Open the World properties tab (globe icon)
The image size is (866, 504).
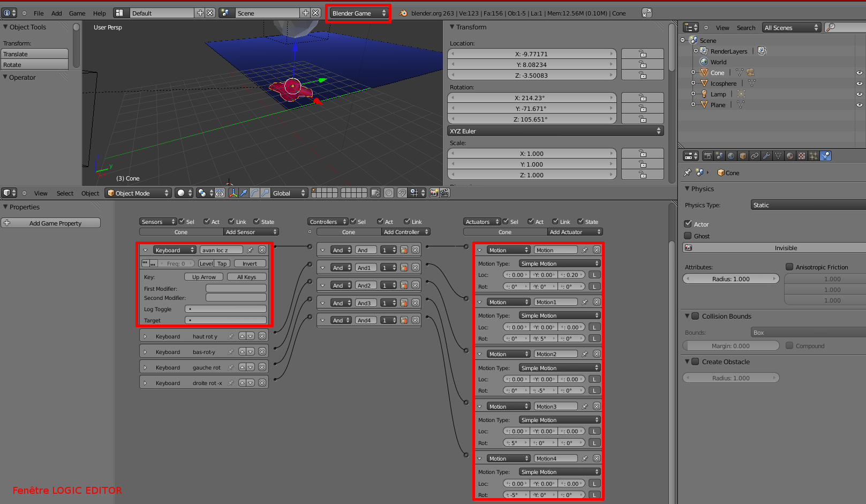pos(731,156)
